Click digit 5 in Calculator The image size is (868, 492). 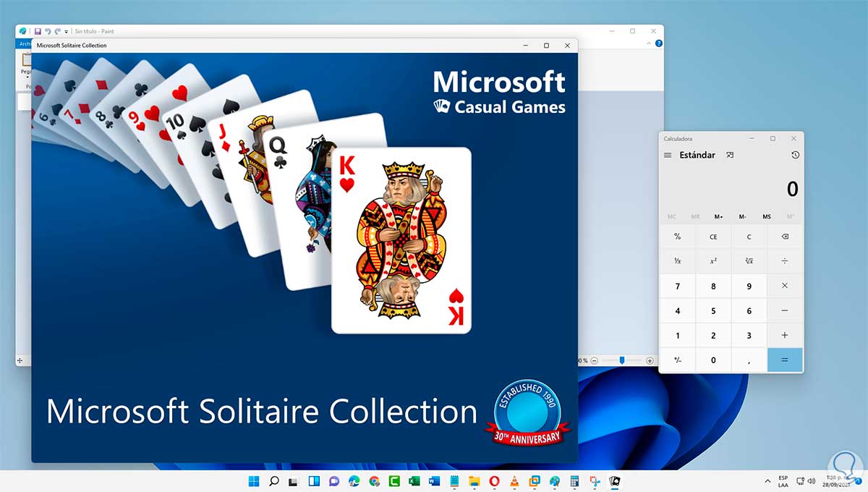coord(713,311)
